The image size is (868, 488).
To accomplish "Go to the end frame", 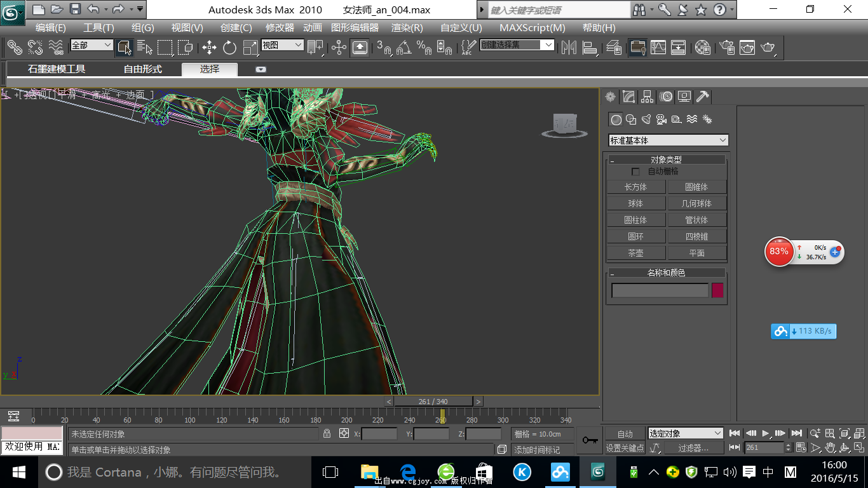I will (797, 433).
